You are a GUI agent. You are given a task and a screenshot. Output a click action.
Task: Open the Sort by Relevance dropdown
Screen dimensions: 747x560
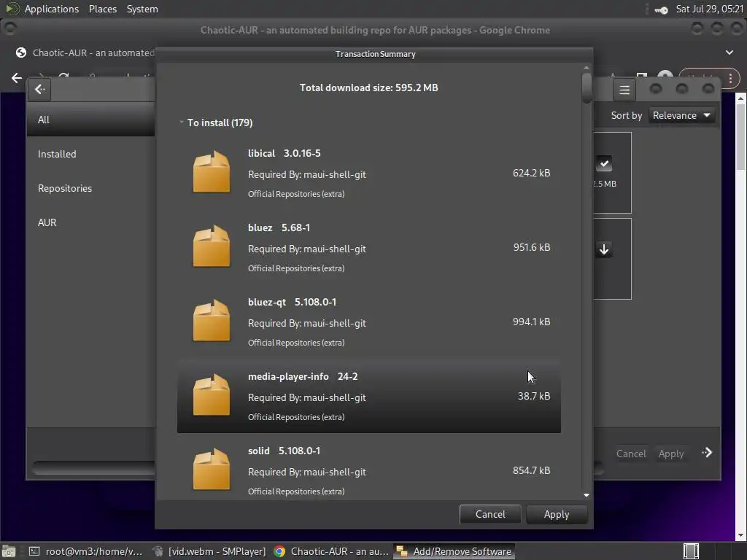point(681,115)
